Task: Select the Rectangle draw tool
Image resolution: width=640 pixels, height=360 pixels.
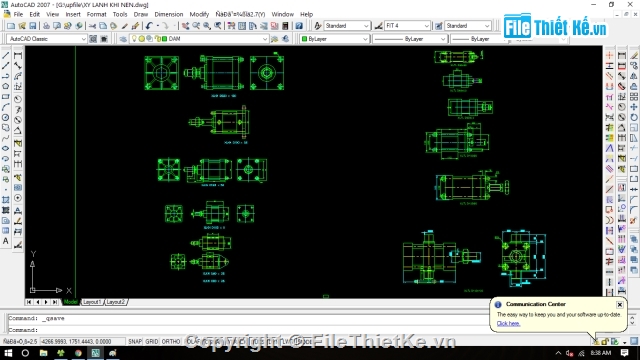Action: point(6,97)
